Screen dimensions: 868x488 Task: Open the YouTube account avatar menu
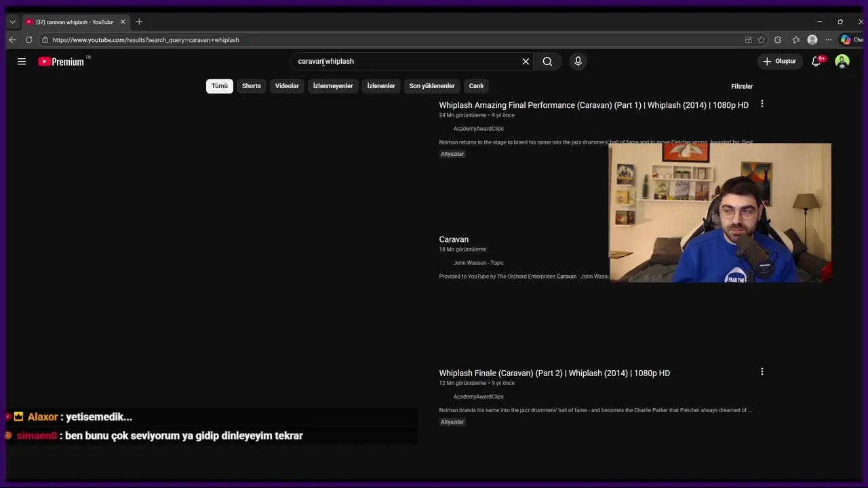[x=842, y=62]
